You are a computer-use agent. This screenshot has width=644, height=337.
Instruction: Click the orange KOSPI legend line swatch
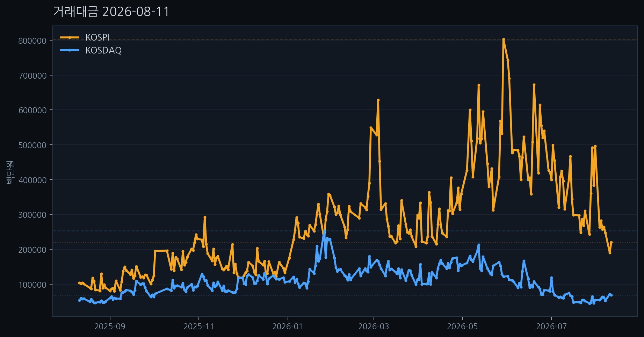[x=70, y=37]
